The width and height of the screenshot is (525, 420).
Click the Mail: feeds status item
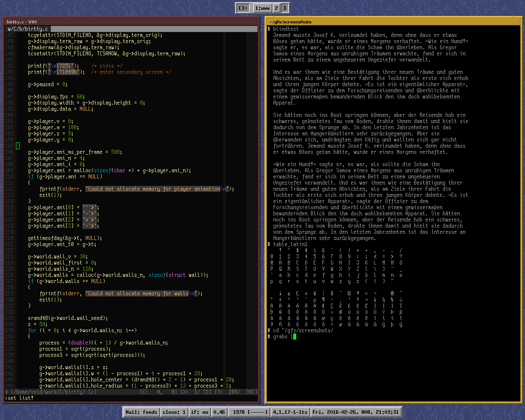pyautogui.click(x=141, y=412)
